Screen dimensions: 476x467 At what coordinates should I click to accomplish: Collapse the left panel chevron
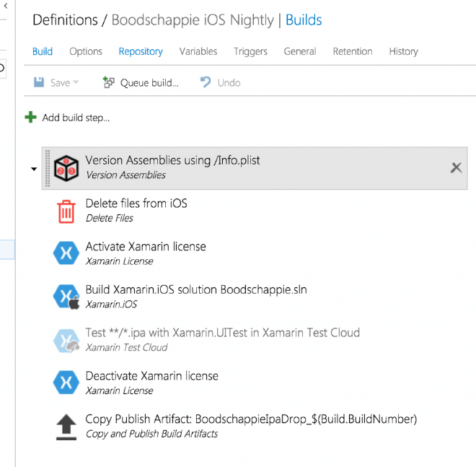tap(6, 6)
